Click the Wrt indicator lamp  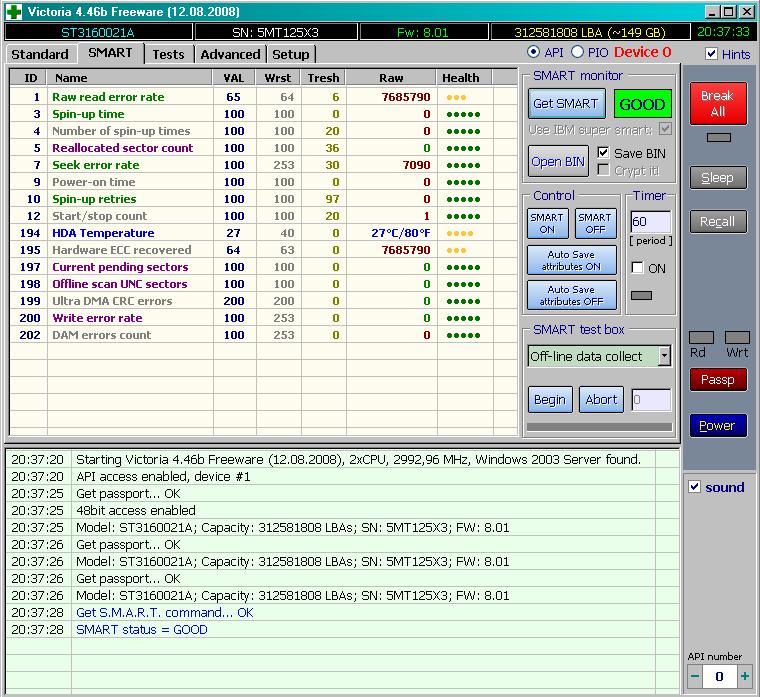click(737, 337)
